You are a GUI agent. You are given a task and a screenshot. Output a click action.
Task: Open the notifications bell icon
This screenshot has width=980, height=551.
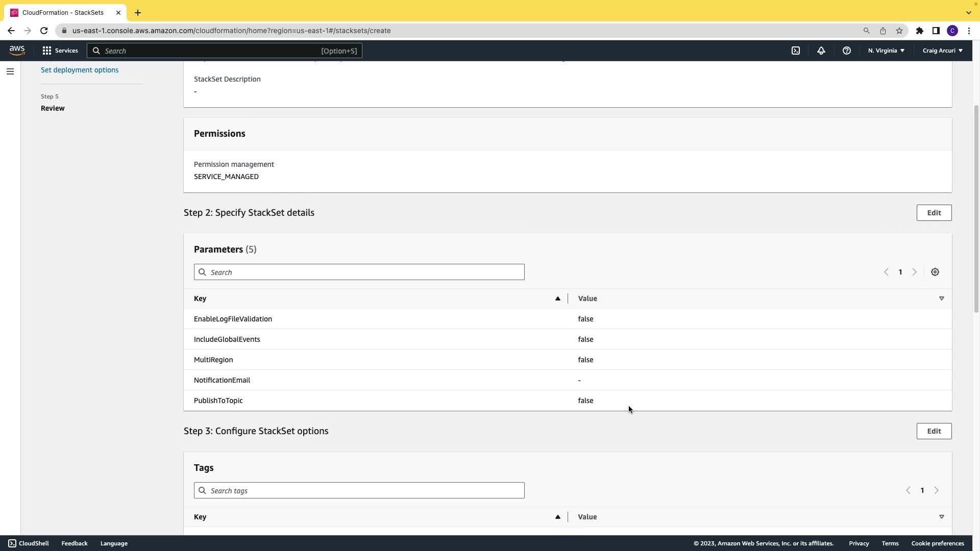pyautogui.click(x=821, y=51)
